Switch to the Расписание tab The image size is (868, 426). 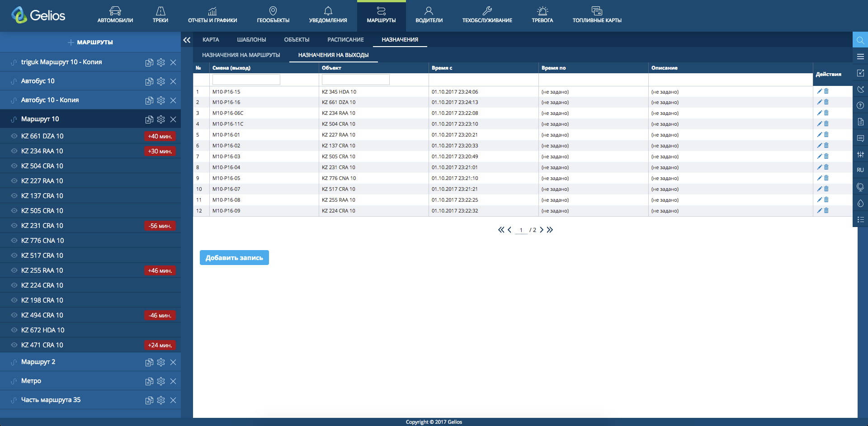click(x=345, y=40)
